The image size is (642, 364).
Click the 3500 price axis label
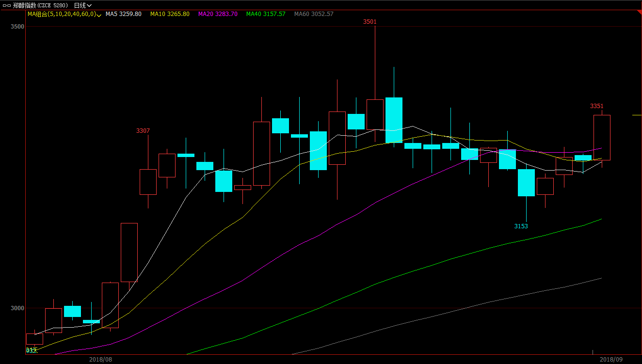[x=17, y=27]
